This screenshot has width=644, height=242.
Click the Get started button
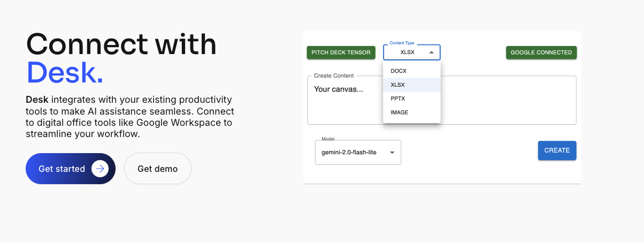(71, 169)
